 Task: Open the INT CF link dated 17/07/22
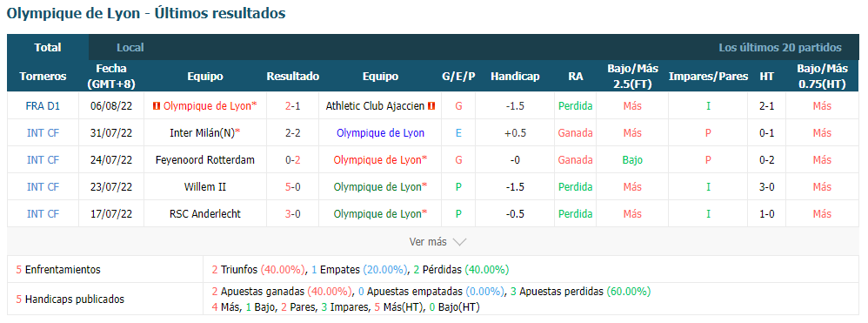[x=43, y=214]
